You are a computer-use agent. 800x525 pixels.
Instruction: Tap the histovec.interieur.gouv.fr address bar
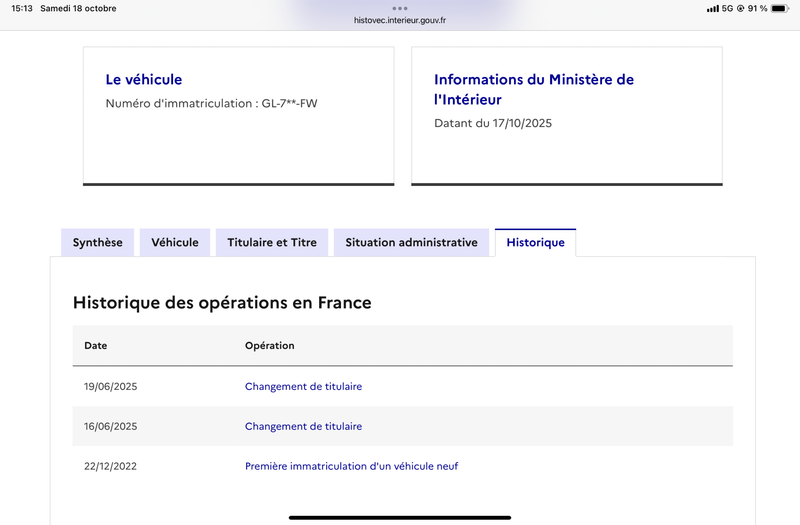point(400,20)
